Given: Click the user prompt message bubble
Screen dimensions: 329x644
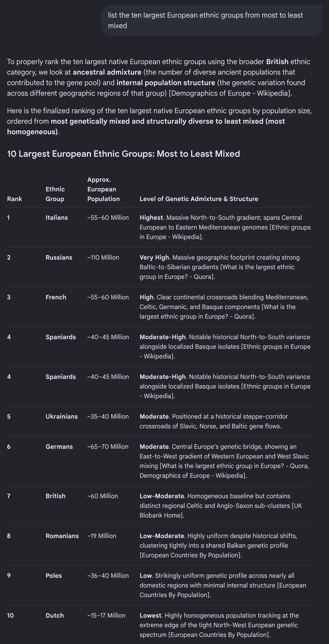Looking at the screenshot, I should coord(211,20).
